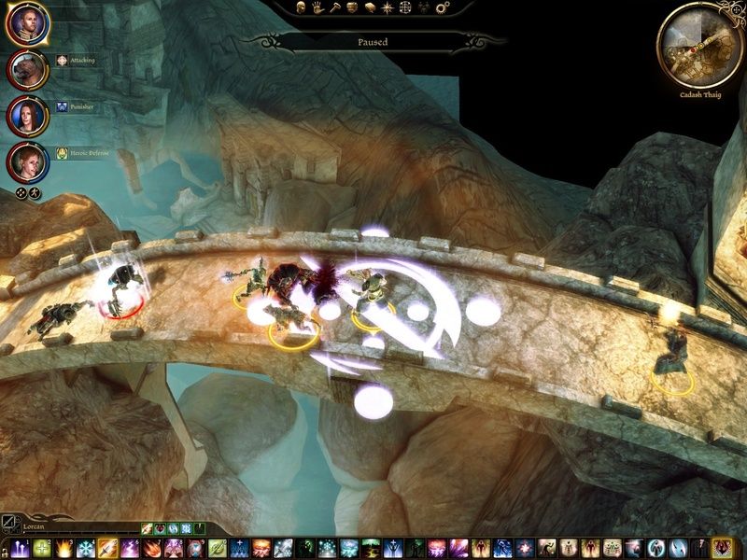The width and height of the screenshot is (747, 560).
Task: Cast the fire spell in quickbar slot 3
Action: (64, 548)
